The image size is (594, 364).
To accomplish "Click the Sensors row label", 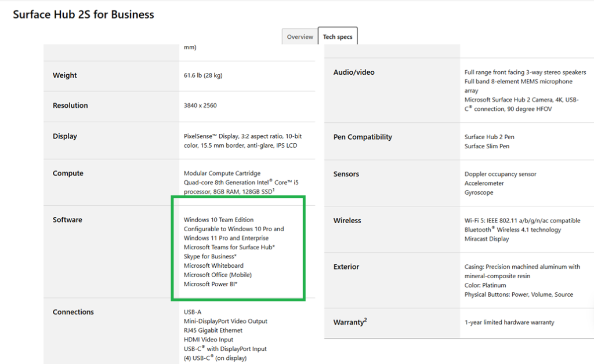I will pyautogui.click(x=346, y=174).
